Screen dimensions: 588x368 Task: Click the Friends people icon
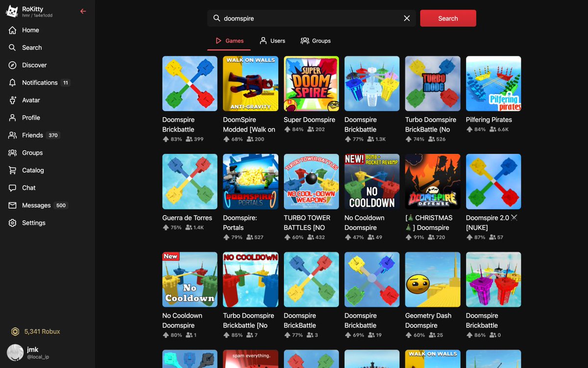[13, 135]
